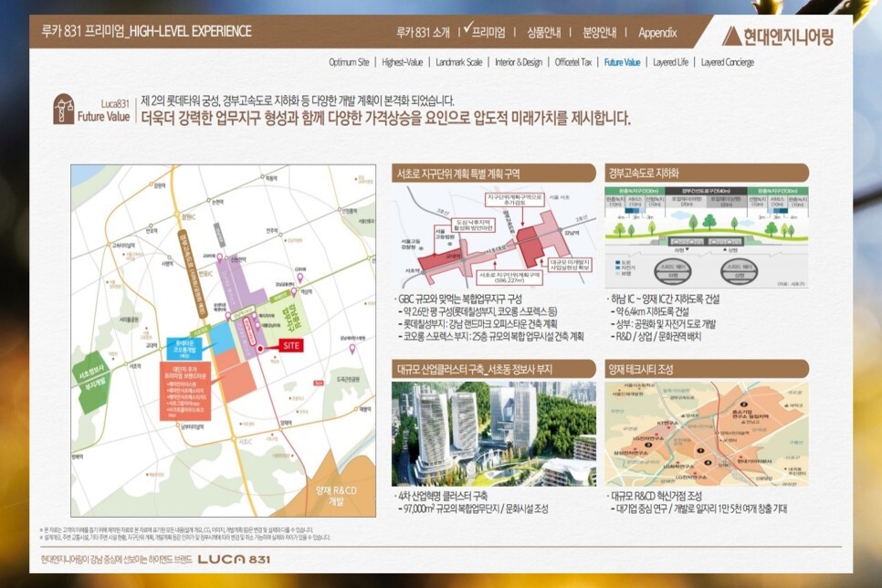
Task: Click the 롯데칠성부지 강남 랜드마크 오피스타운 line
Action: coord(478,324)
